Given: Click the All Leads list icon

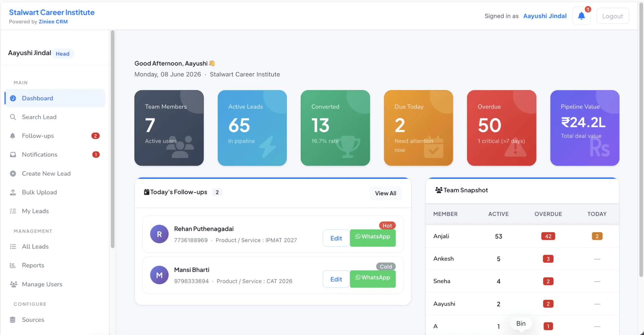Looking at the screenshot, I should pos(13,247).
